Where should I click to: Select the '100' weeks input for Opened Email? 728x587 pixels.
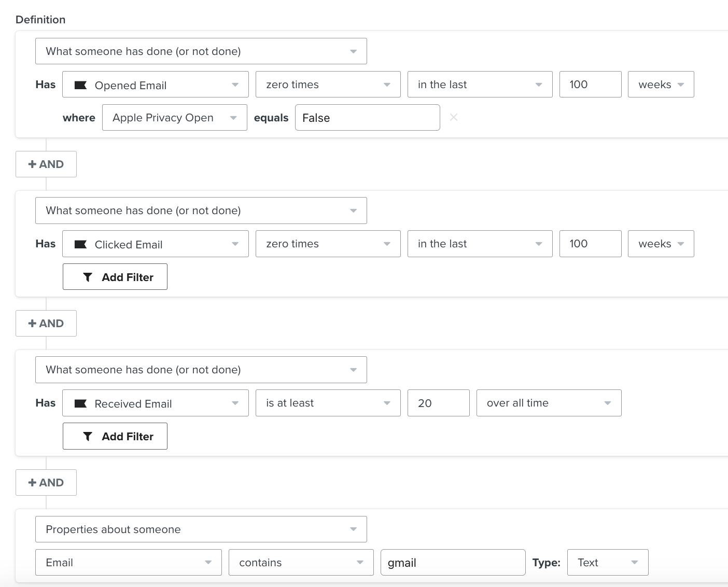590,84
